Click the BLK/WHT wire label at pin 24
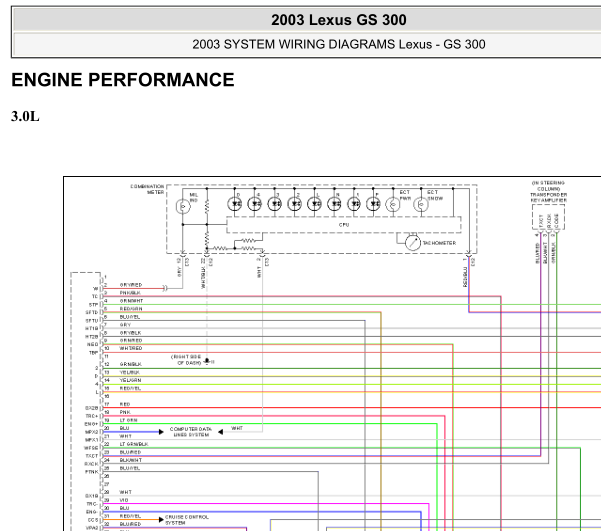Screen dimensions: 601x531 (x=130, y=459)
